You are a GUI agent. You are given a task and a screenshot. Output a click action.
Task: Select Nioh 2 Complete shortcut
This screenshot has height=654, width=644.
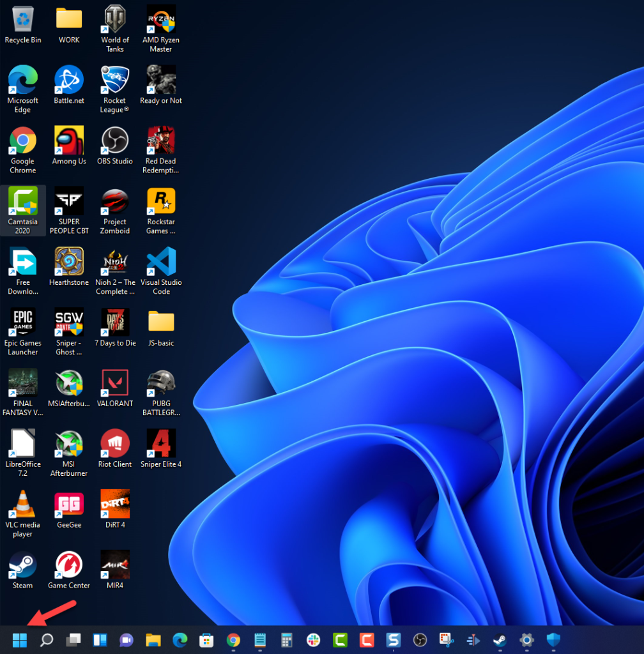coord(115,271)
